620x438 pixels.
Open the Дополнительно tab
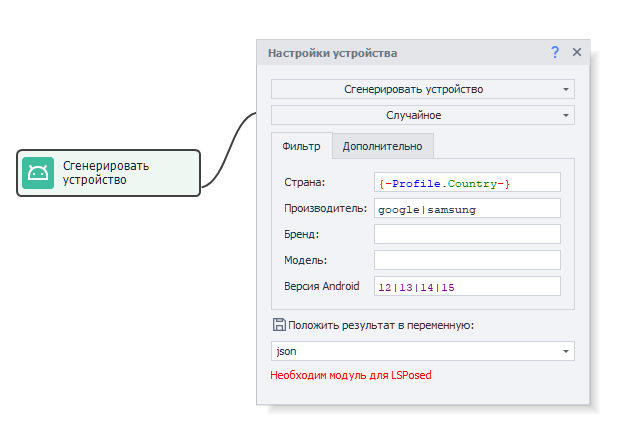tap(382, 146)
